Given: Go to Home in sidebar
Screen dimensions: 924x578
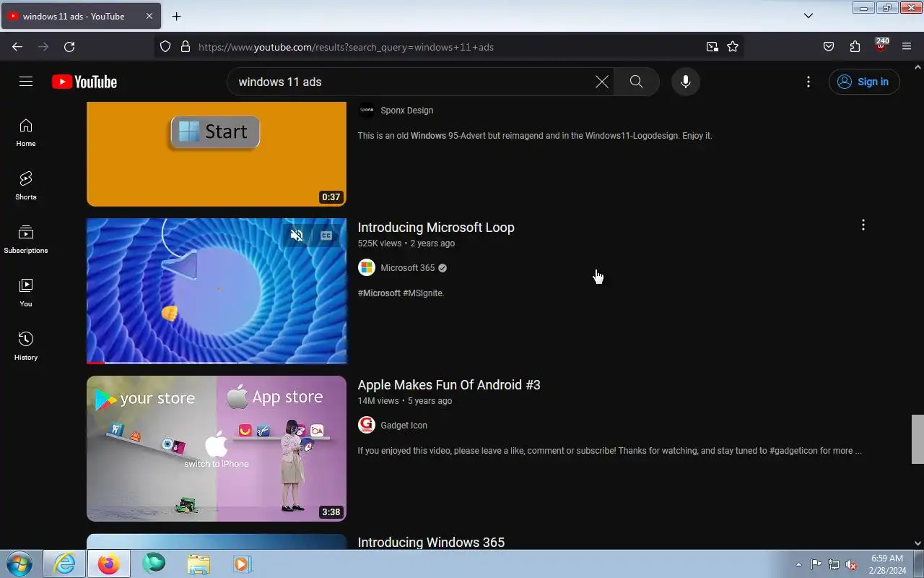Looking at the screenshot, I should 26,133.
